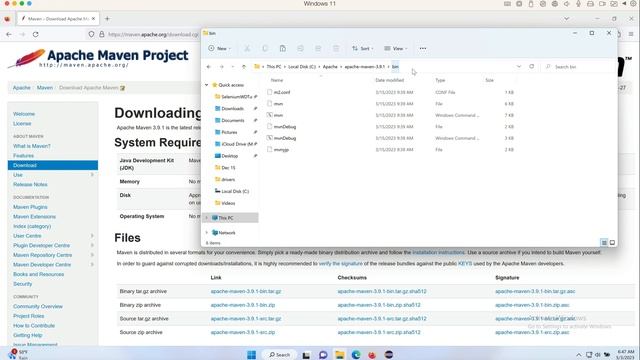Click the taskbar Search box
640x360 pixels.
coord(280,355)
